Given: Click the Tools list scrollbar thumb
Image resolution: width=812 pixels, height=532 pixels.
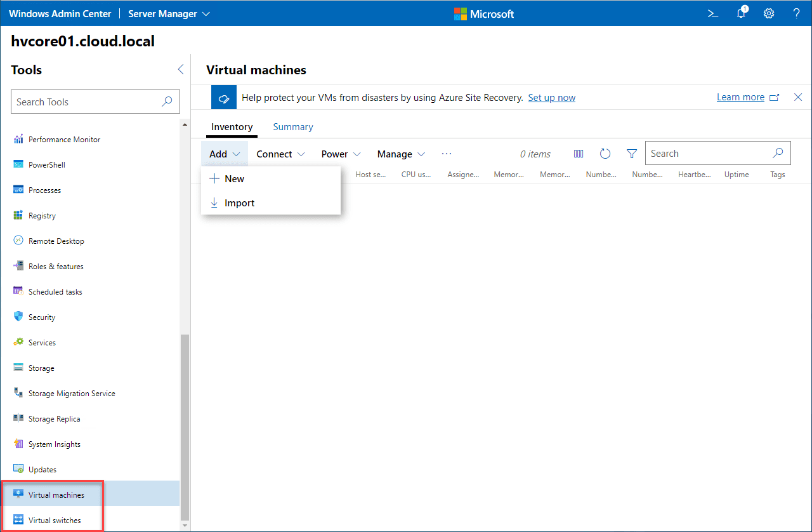Looking at the screenshot, I should coord(185,427).
